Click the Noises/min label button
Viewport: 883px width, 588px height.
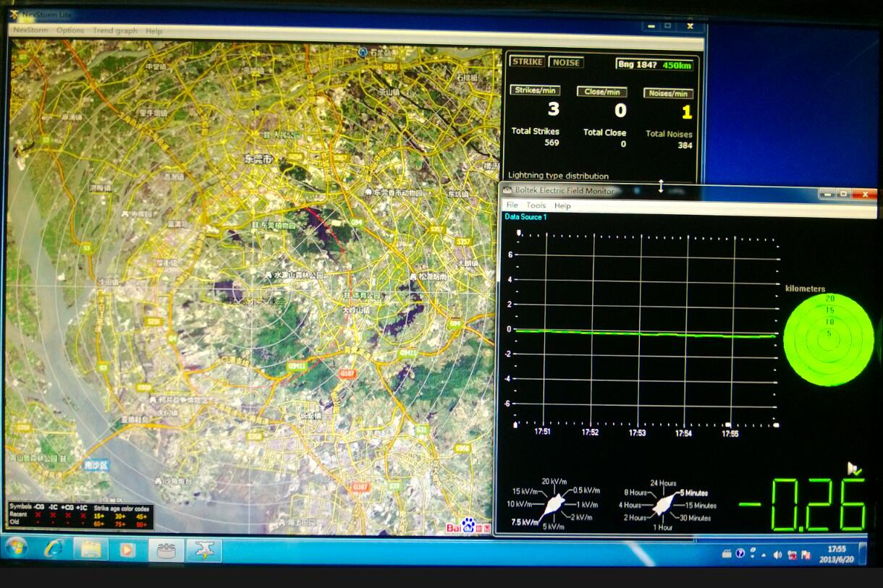668,93
